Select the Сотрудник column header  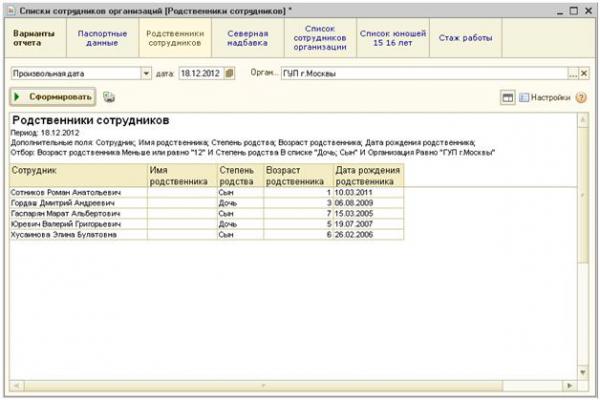[78, 175]
